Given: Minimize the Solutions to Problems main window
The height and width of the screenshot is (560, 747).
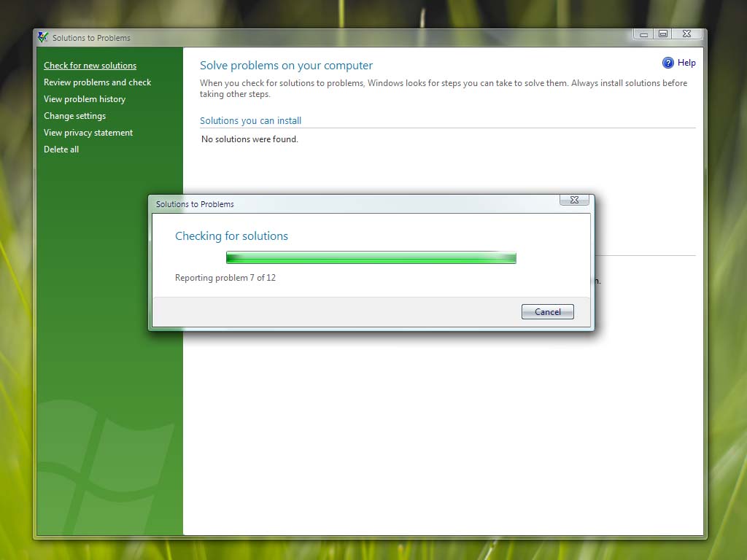Looking at the screenshot, I should (643, 34).
